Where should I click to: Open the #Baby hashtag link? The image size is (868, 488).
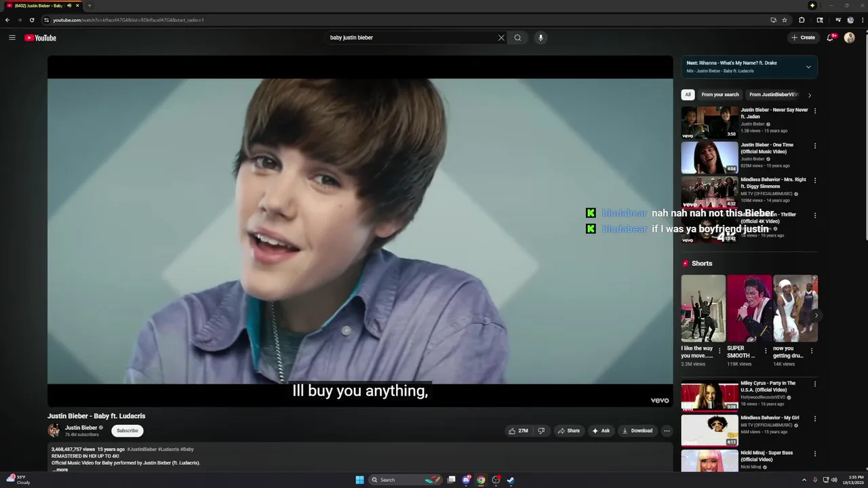coord(187,449)
